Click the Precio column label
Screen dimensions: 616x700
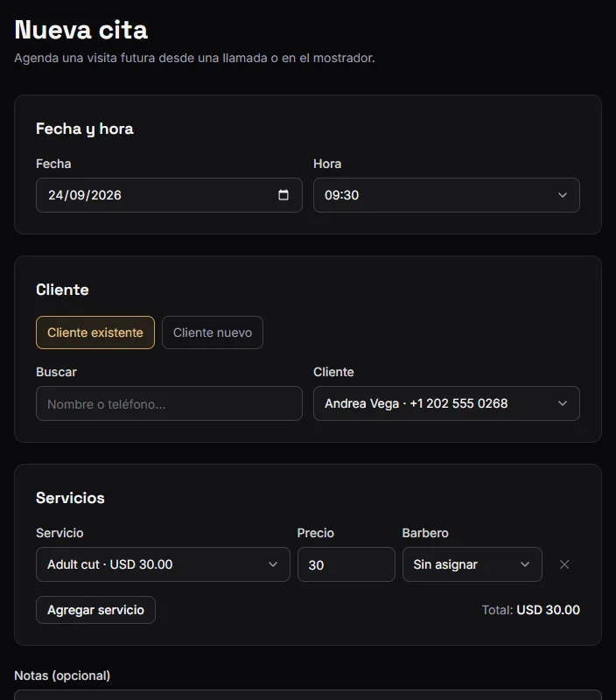tap(316, 533)
